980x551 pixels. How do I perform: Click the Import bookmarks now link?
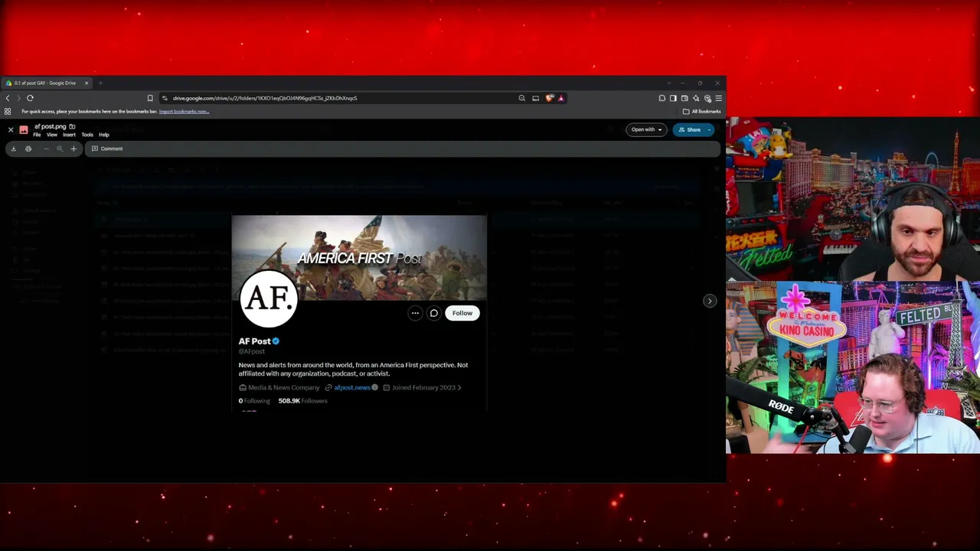(184, 112)
